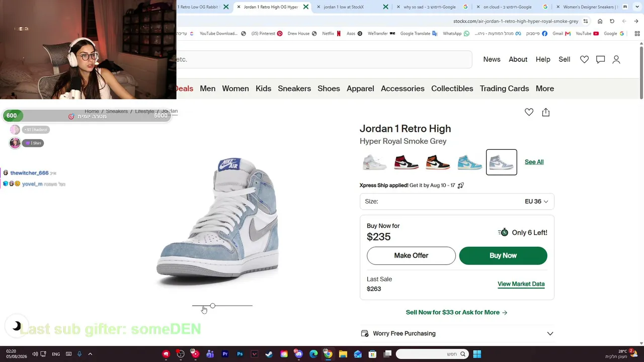Open the View Market Data link
Image resolution: width=644 pixels, height=362 pixels.
521,284
